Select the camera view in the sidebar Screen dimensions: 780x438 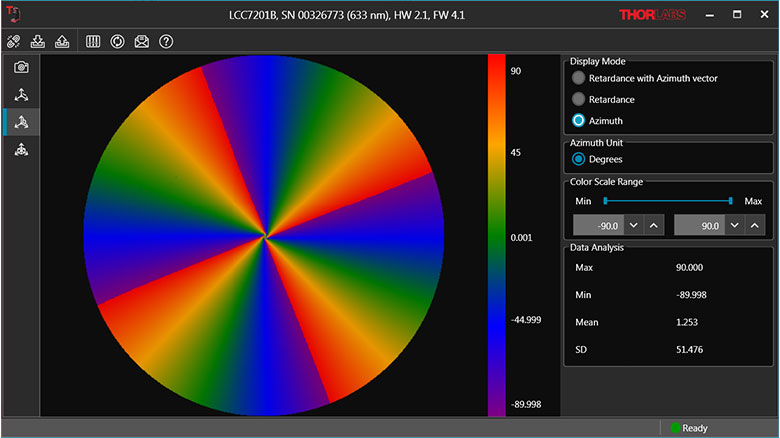tap(21, 67)
